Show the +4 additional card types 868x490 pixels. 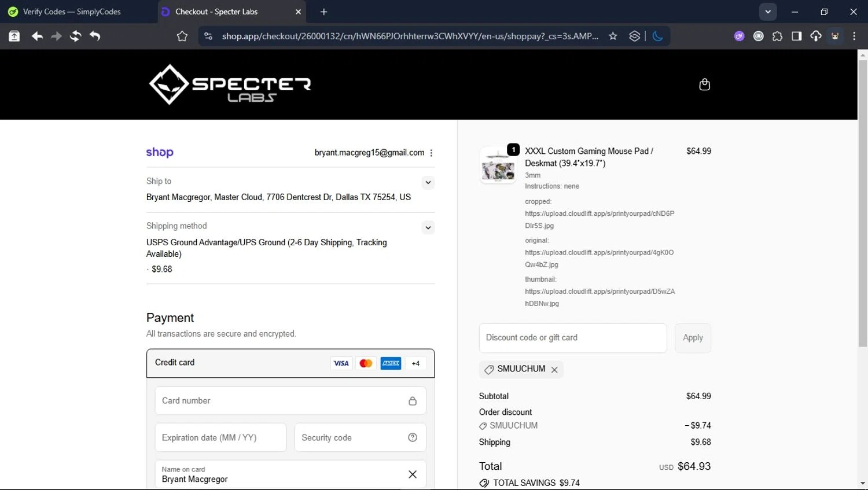(x=415, y=363)
